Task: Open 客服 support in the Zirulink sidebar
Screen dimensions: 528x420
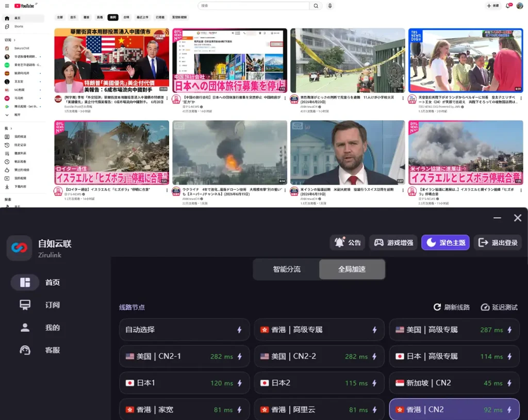Action: [x=40, y=350]
